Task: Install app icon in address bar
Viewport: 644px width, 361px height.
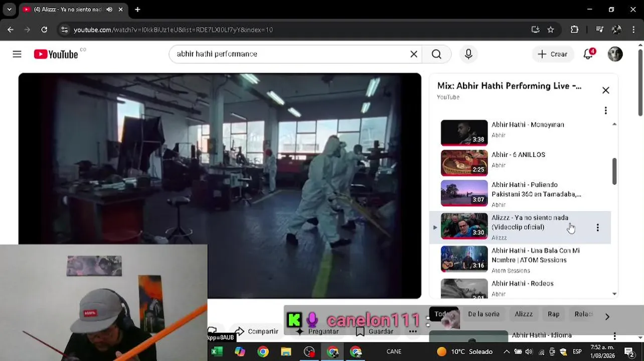Action: click(x=535, y=30)
